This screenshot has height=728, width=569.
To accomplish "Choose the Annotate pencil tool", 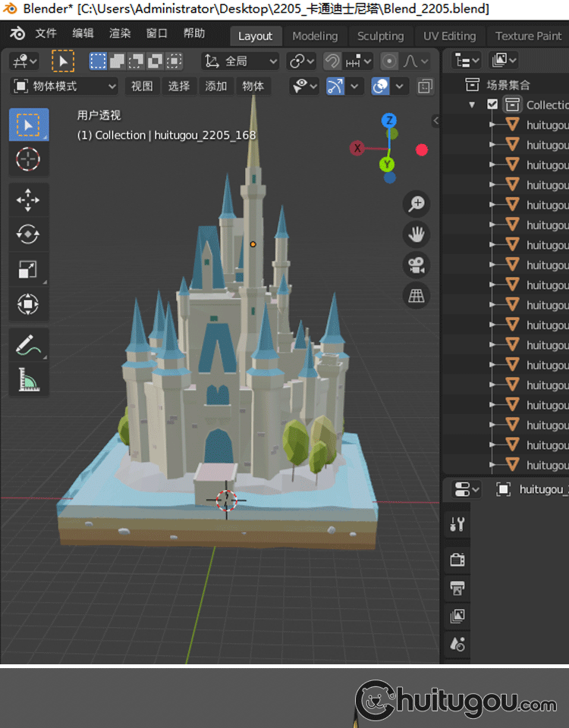I will (x=28, y=345).
